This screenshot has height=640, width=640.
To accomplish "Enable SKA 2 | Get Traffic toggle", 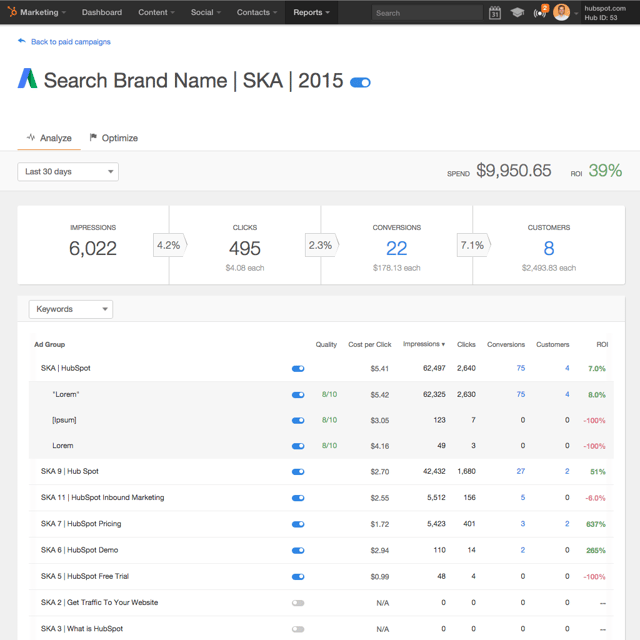I will pyautogui.click(x=297, y=603).
